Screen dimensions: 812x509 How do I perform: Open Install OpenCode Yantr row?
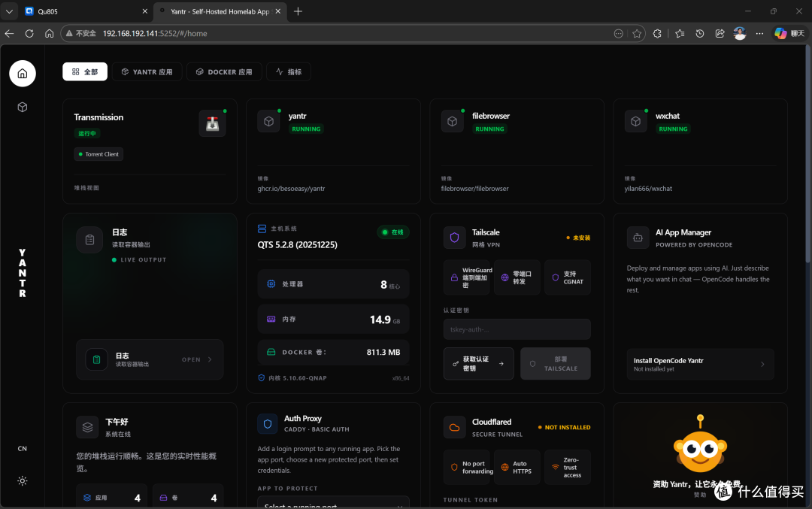(x=700, y=364)
